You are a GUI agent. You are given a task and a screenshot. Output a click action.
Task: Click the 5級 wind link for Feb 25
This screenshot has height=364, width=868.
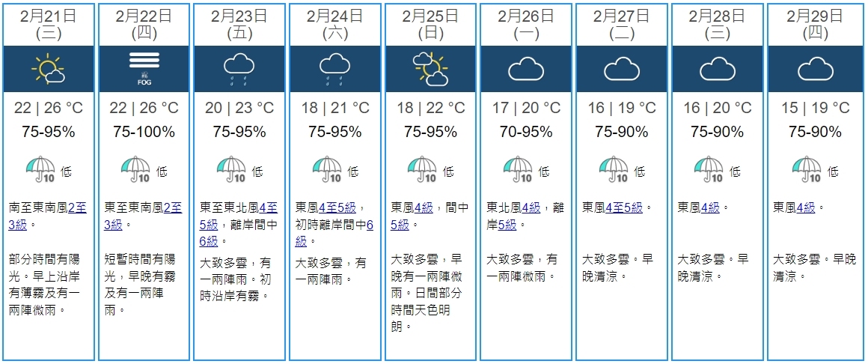point(400,224)
